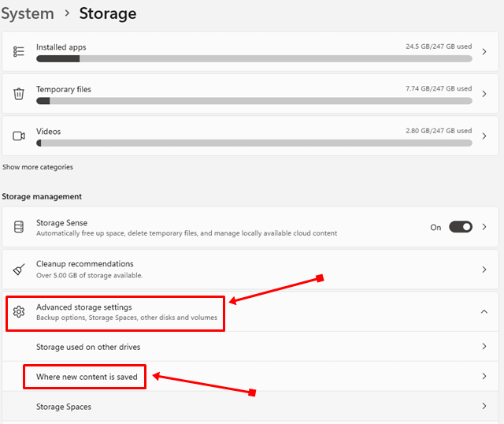Click the Installed apps usage bar
The image size is (504, 424).
coord(254,58)
